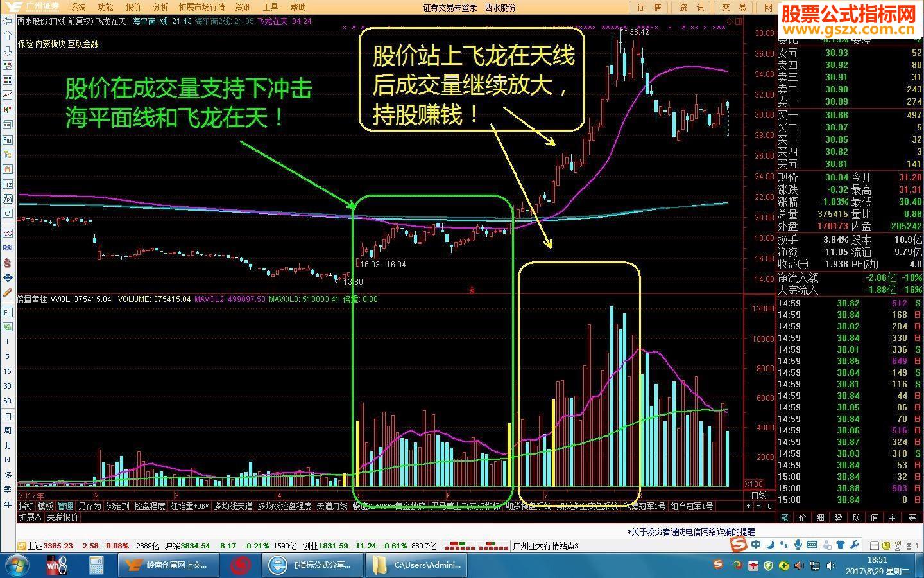Open the 岭南创富网上交易 taskbar window
924x578 pixels.
pyautogui.click(x=168, y=565)
